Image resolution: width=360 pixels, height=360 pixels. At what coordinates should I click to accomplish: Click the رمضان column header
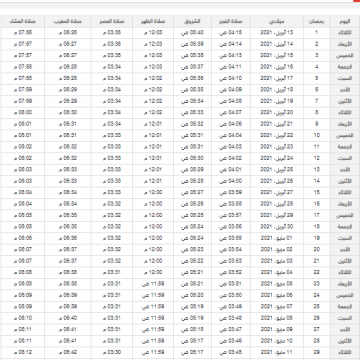tap(317, 21)
